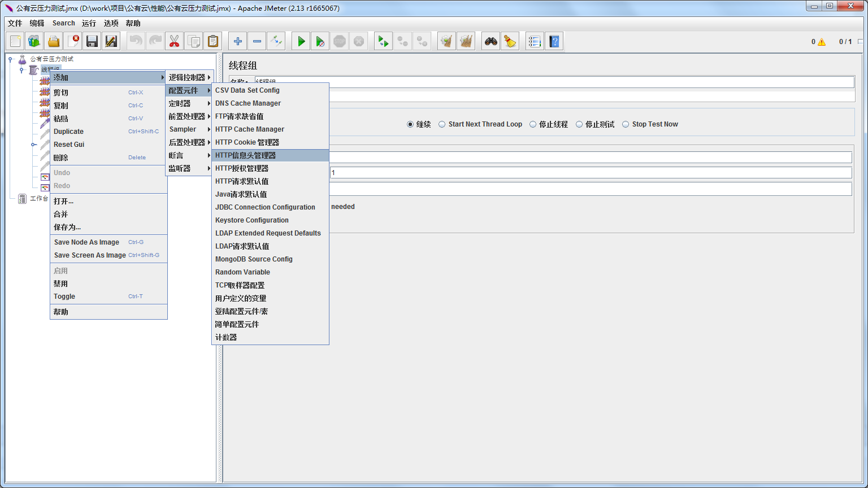Viewport: 868px width, 488px height.
Task: Click the green Start run icon
Action: point(301,41)
